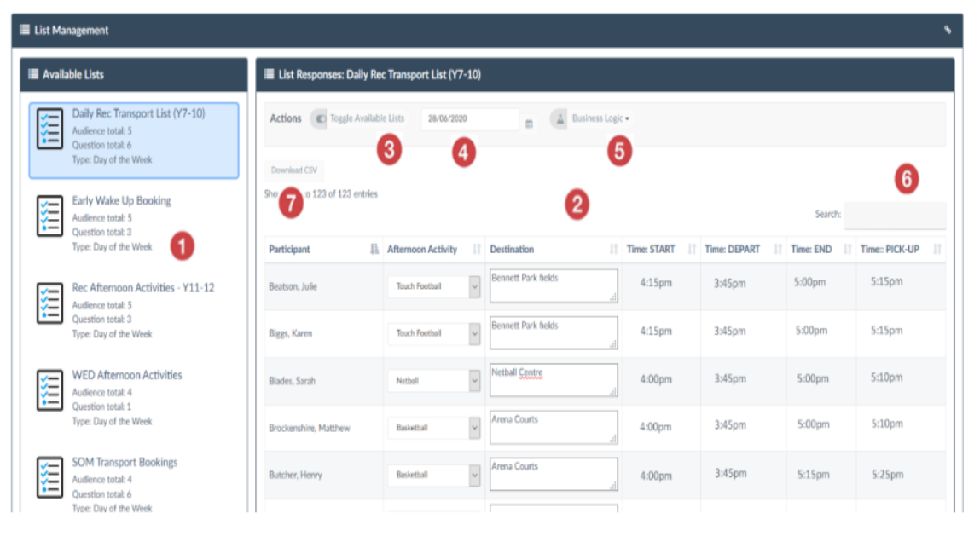
Task: Click the pin icon in List Management header
Action: [x=948, y=29]
